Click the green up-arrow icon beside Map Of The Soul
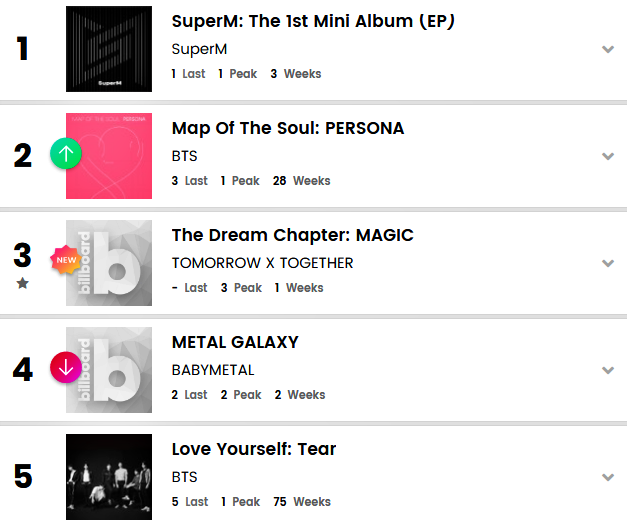This screenshot has height=528, width=627. (x=66, y=155)
